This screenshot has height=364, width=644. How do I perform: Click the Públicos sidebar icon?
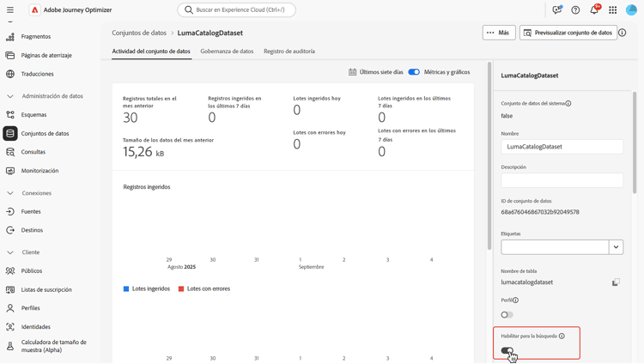[10, 270]
